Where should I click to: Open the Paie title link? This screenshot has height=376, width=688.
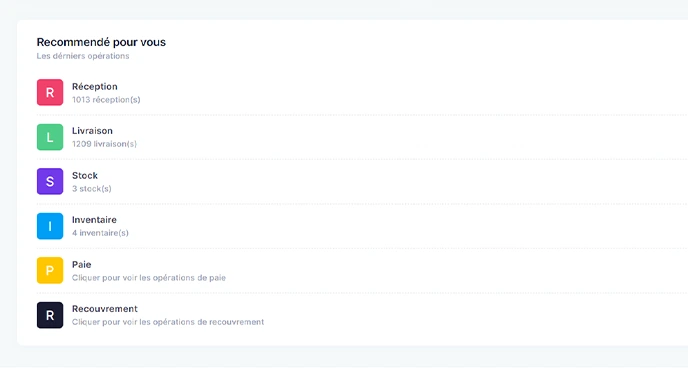click(x=82, y=265)
